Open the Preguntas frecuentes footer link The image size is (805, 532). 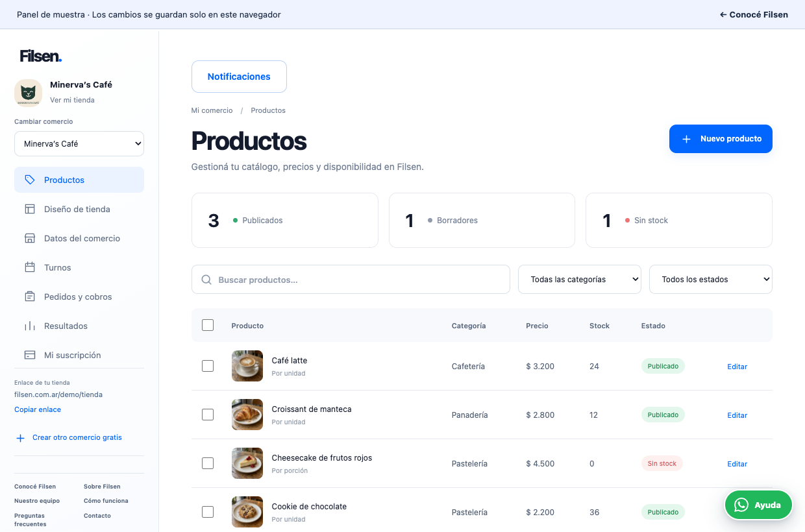[31, 520]
